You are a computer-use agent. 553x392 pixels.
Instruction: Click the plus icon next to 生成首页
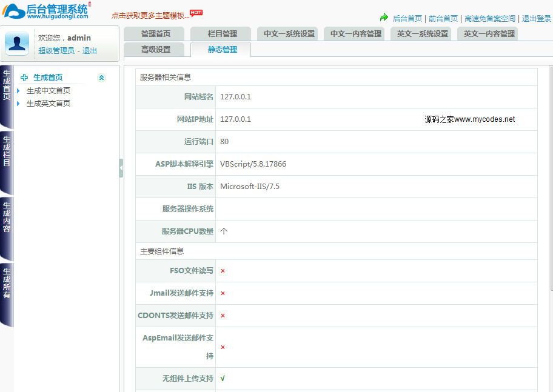pyautogui.click(x=24, y=78)
